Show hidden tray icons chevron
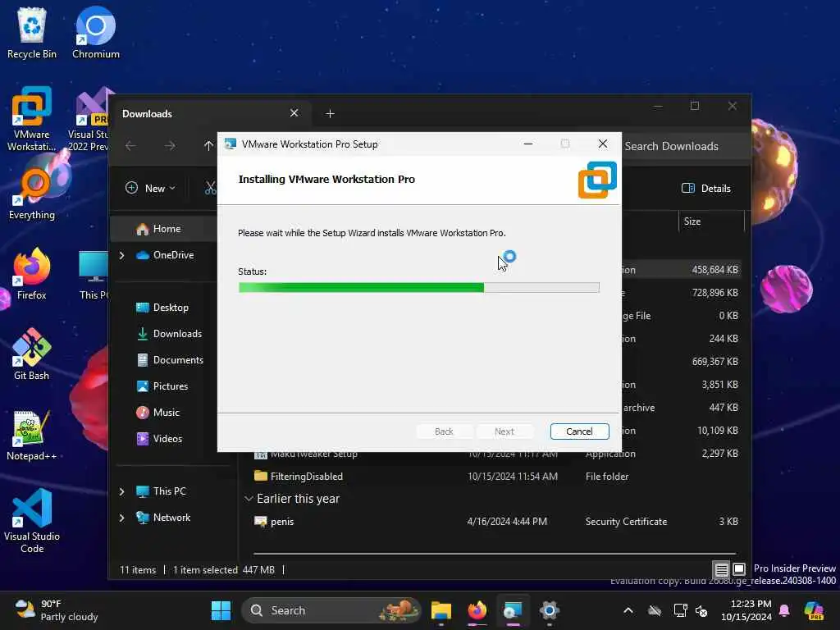Viewport: 840px width, 630px height. (628, 610)
